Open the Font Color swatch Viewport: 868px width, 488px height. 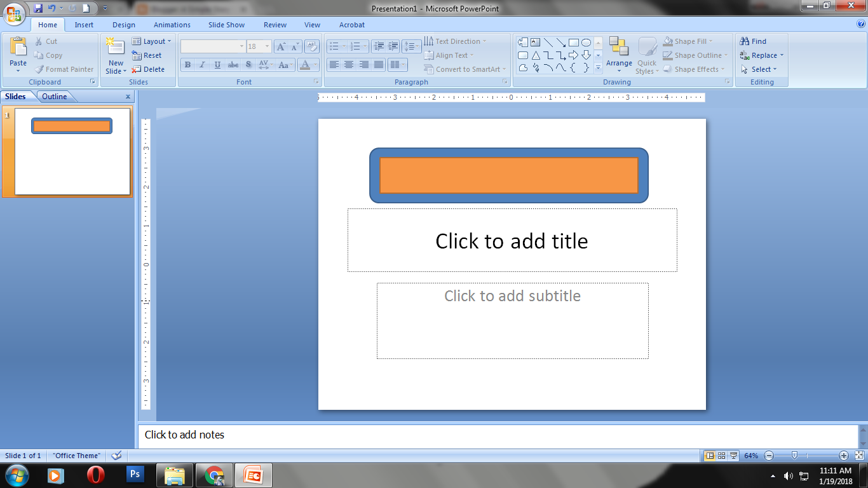click(305, 64)
